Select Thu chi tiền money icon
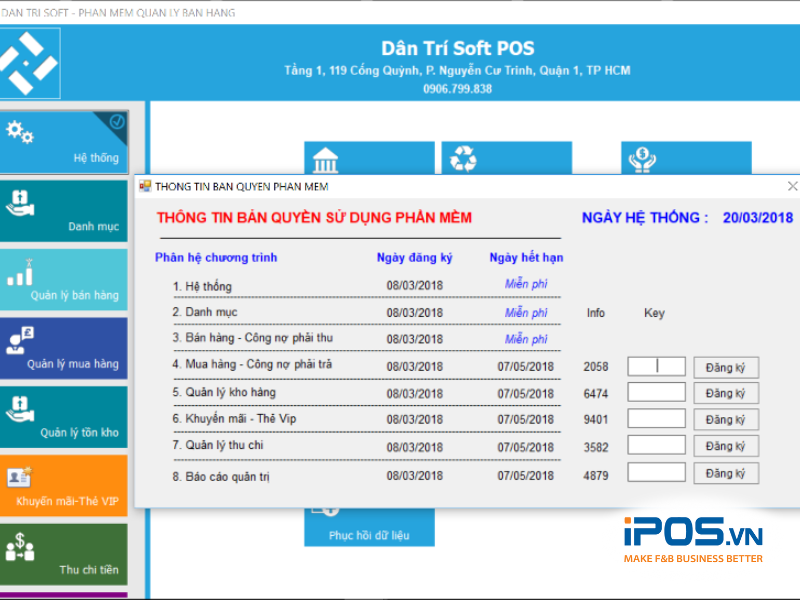Screen dimensions: 800x600 [21, 546]
